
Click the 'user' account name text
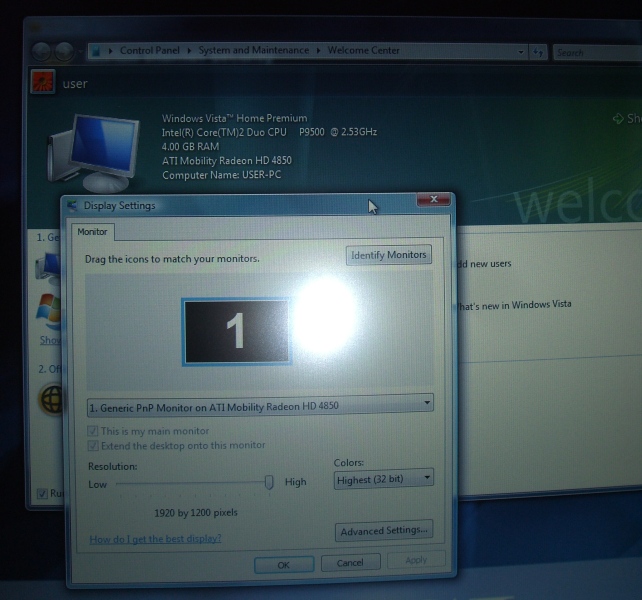tap(75, 84)
